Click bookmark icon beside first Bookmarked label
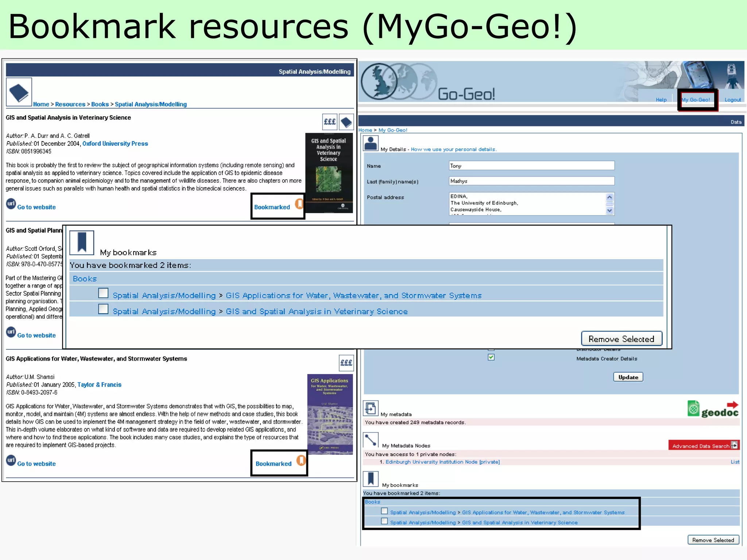Viewport: 747px width, 560px height. tap(299, 204)
